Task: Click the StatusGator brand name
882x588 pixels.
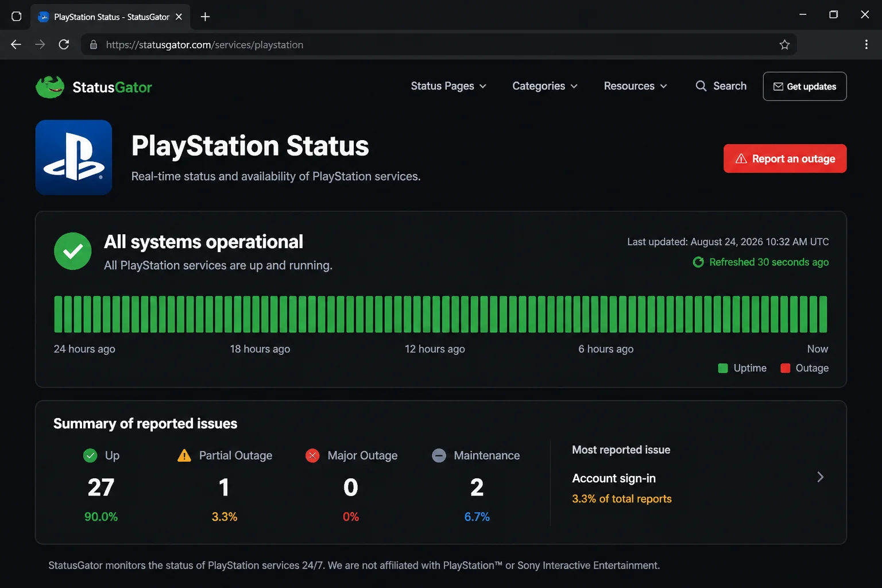Action: [112, 87]
